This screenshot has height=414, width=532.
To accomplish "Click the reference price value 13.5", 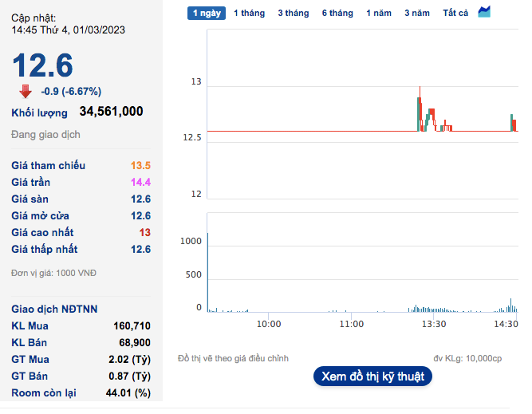I will tap(140, 166).
